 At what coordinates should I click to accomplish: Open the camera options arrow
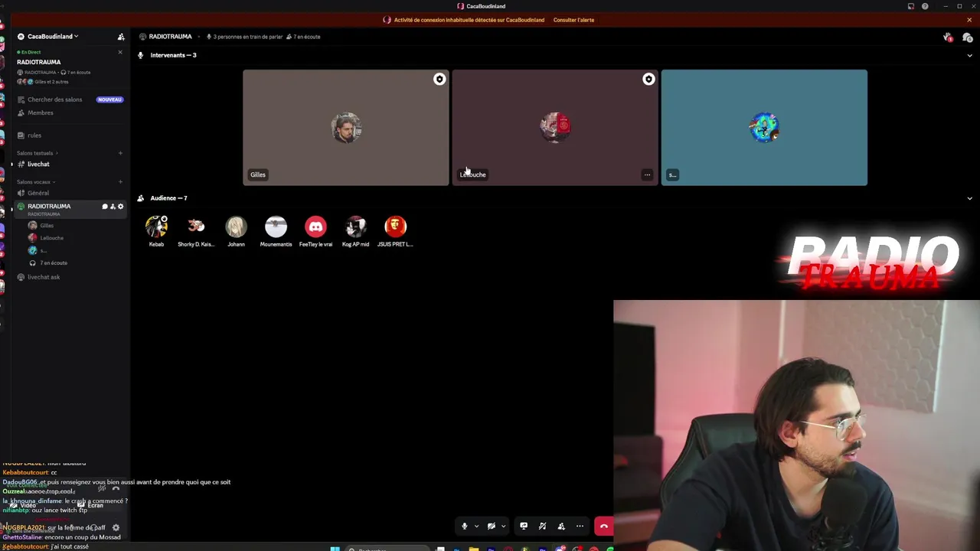coord(503,527)
